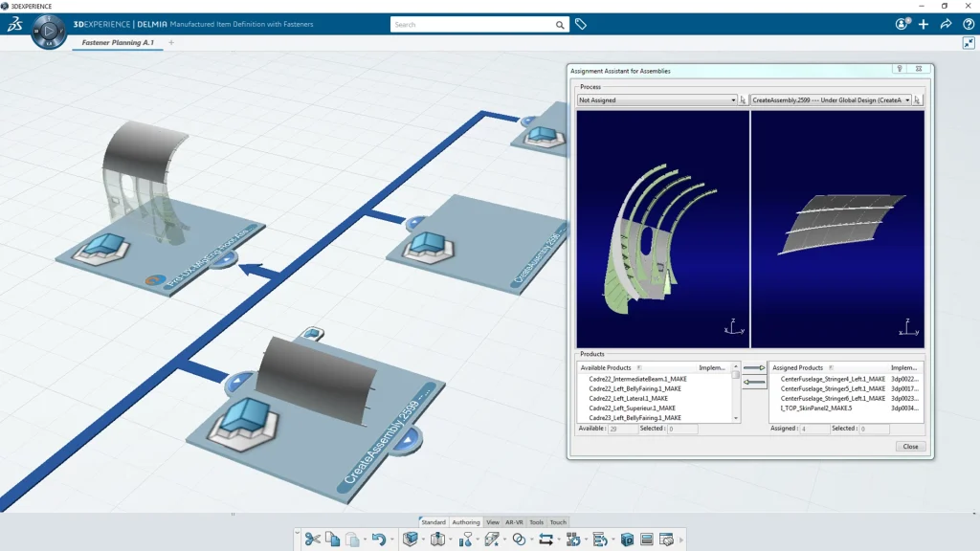Screen dimensions: 980x551
Task: Switch to the AR-VR toolbar tab
Action: click(x=514, y=522)
